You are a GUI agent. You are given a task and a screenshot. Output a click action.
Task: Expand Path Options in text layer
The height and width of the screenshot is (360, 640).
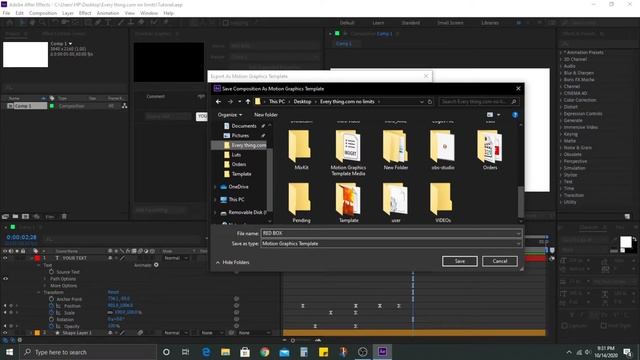tap(45, 279)
